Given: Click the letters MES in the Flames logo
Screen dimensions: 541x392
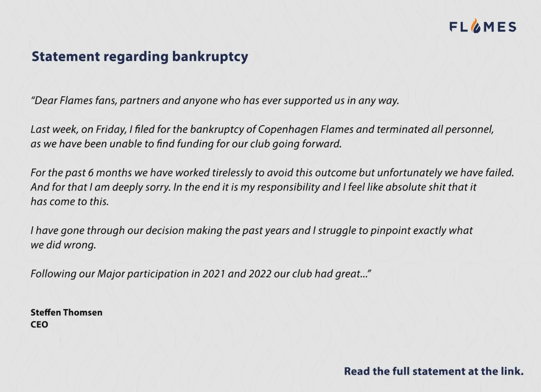Looking at the screenshot, I should point(500,27).
